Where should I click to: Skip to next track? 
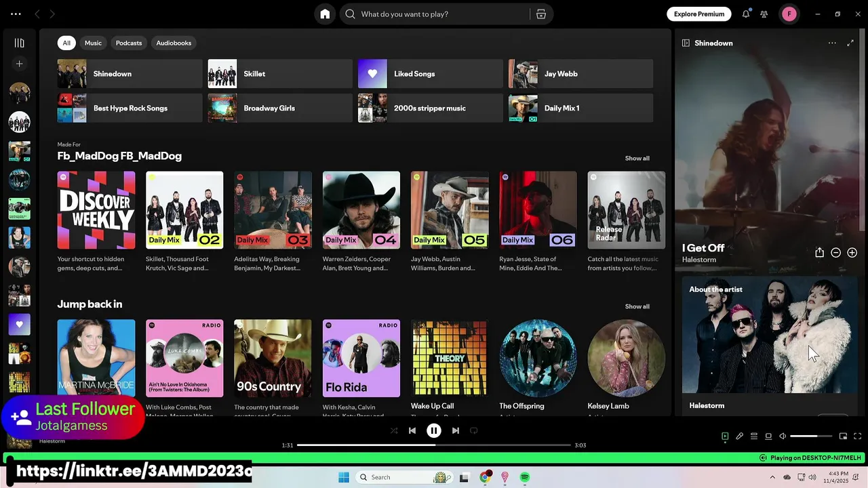click(456, 430)
